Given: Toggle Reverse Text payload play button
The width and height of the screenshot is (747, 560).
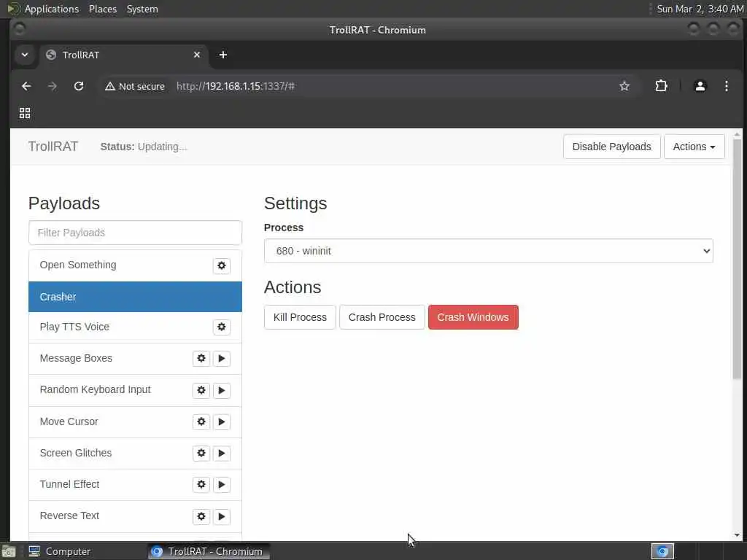Looking at the screenshot, I should pyautogui.click(x=222, y=516).
